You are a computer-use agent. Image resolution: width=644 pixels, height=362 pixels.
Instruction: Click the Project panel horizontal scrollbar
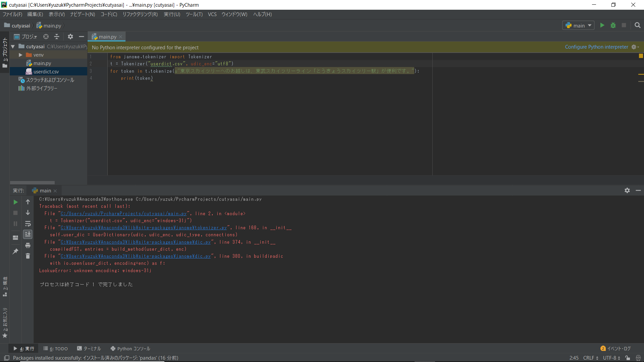tap(32, 183)
